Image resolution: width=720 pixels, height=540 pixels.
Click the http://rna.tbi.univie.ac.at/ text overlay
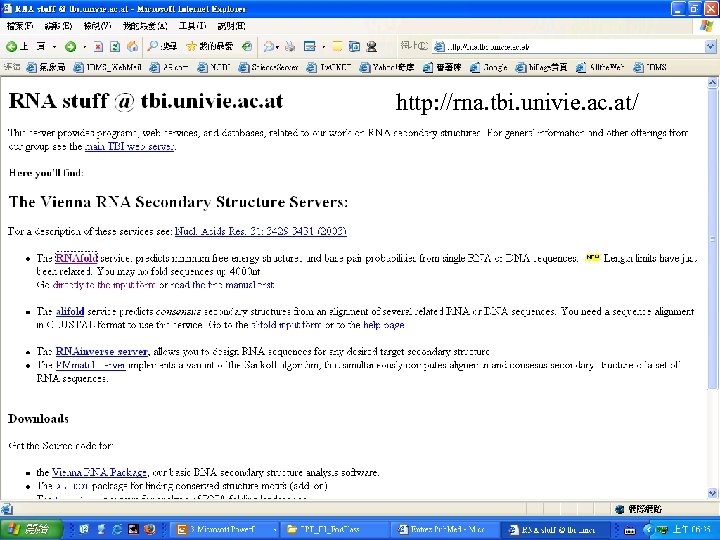517,102
